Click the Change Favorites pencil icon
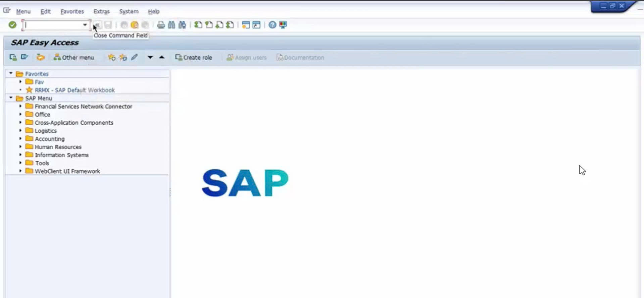 (134, 57)
